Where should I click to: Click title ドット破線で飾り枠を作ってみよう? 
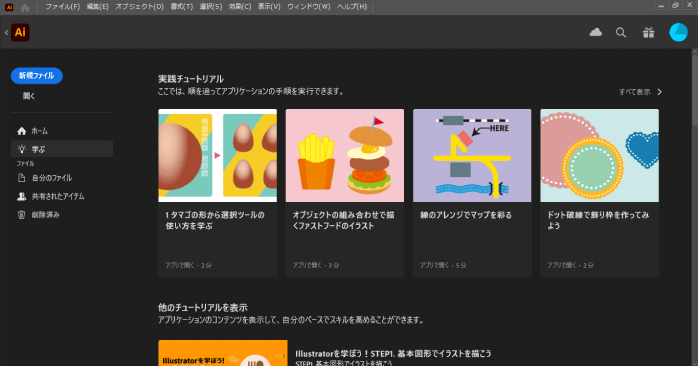pos(598,220)
